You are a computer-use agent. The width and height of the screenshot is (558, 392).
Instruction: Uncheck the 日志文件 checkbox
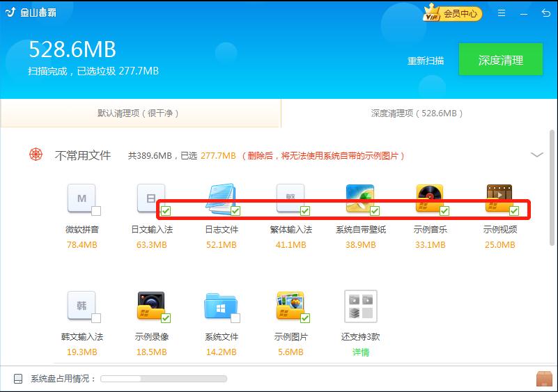click(235, 211)
